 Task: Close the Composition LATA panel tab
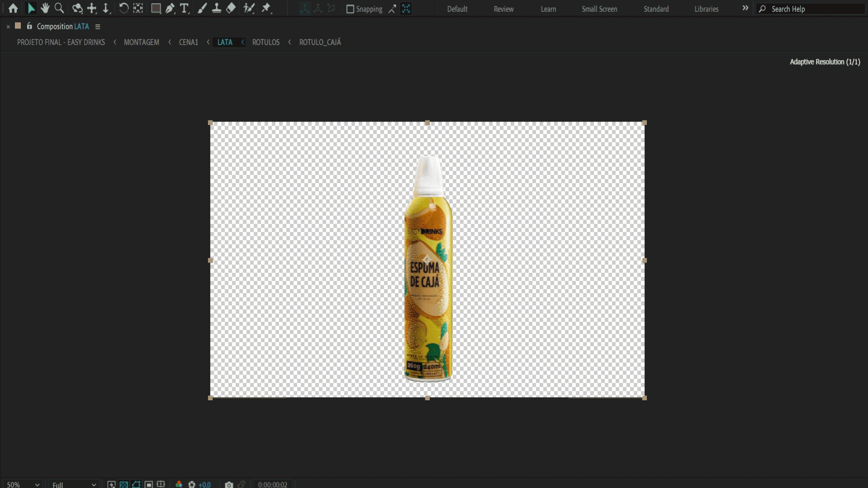(x=8, y=27)
